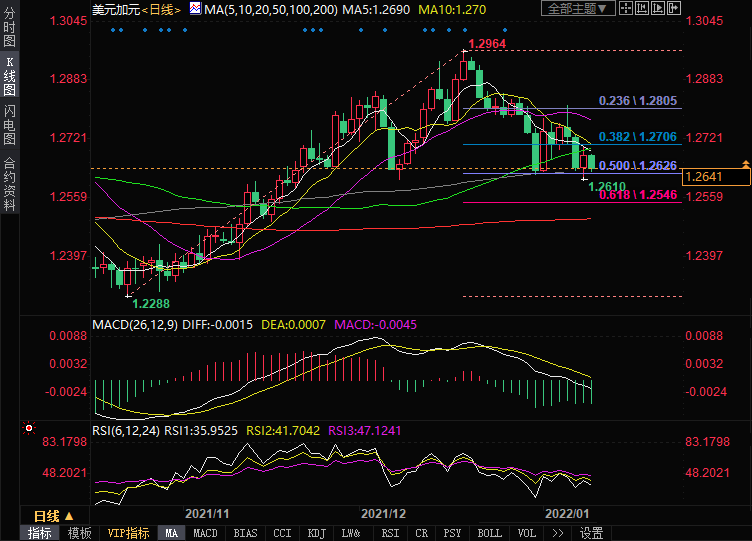Switch to 模板 template tab
This screenshot has height=541, width=752.
[80, 533]
